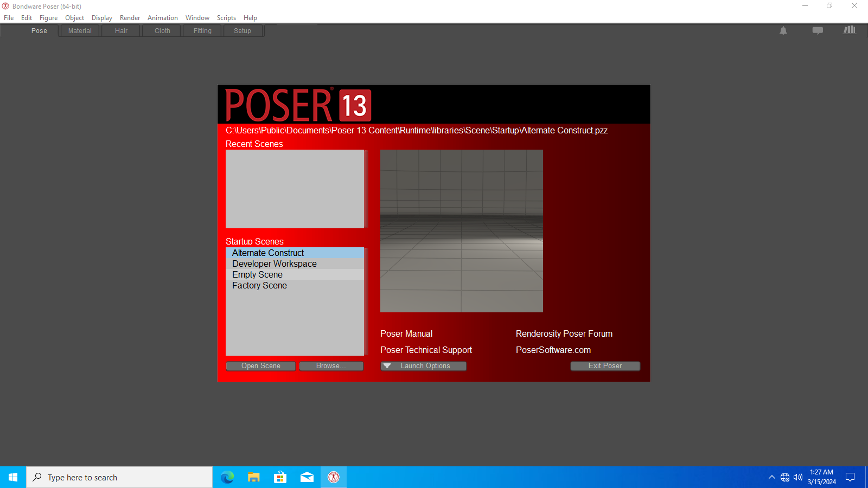Expand the Launch Options dropdown
The width and height of the screenshot is (868, 488).
423,366
